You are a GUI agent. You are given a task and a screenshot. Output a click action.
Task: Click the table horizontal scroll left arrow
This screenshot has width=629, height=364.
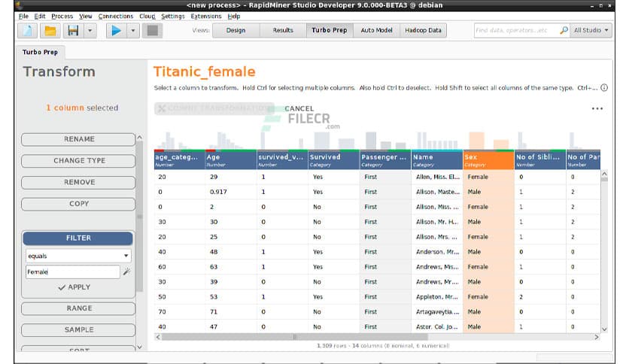click(158, 337)
